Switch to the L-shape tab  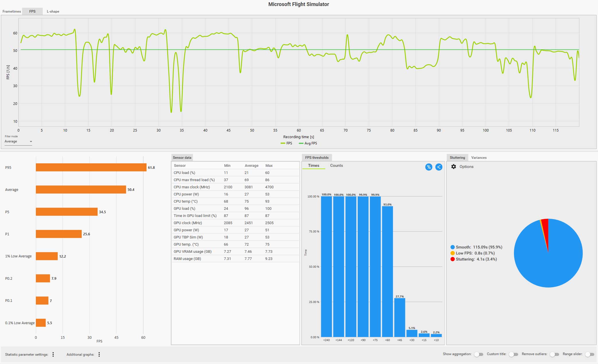click(53, 11)
